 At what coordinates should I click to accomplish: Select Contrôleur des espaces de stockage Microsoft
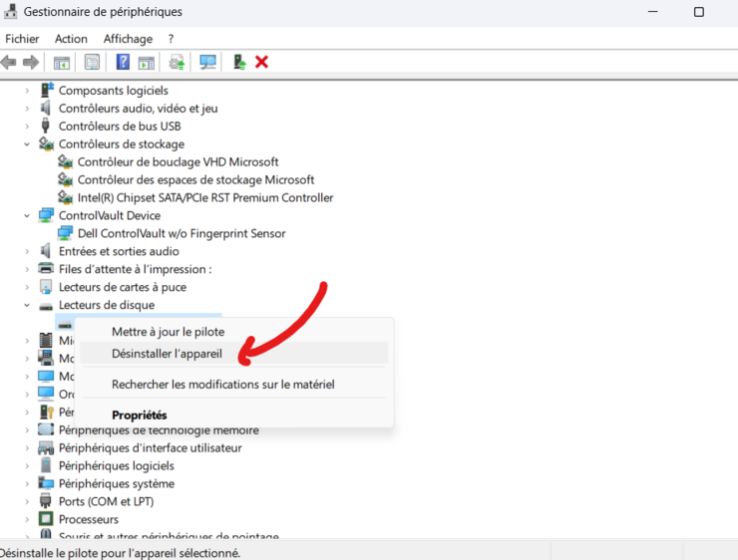pyautogui.click(x=195, y=179)
